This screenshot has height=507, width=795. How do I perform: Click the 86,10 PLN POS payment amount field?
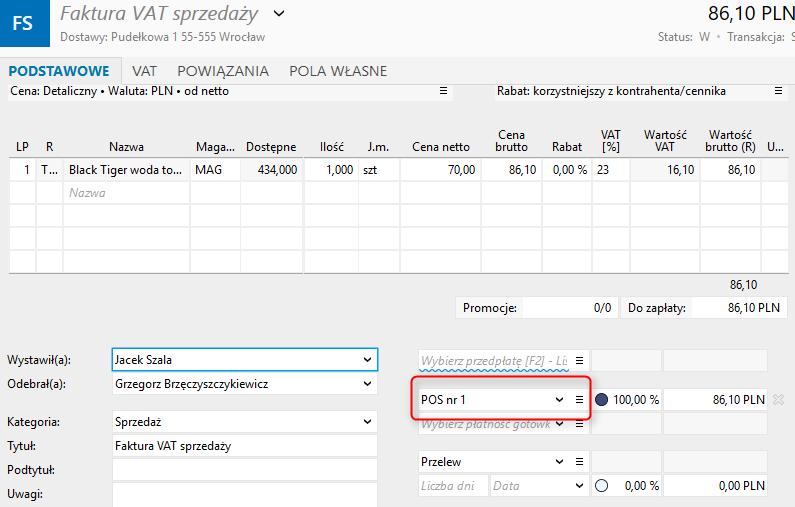click(715, 400)
